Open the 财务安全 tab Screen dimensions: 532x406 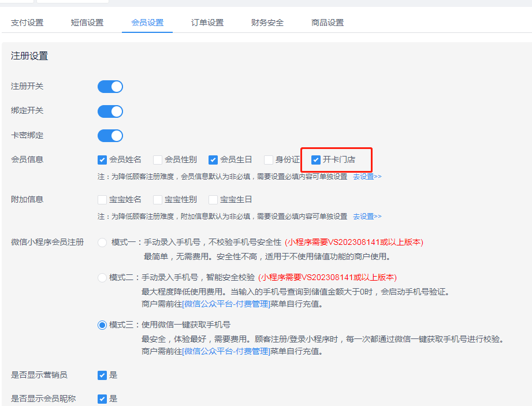[x=267, y=23]
